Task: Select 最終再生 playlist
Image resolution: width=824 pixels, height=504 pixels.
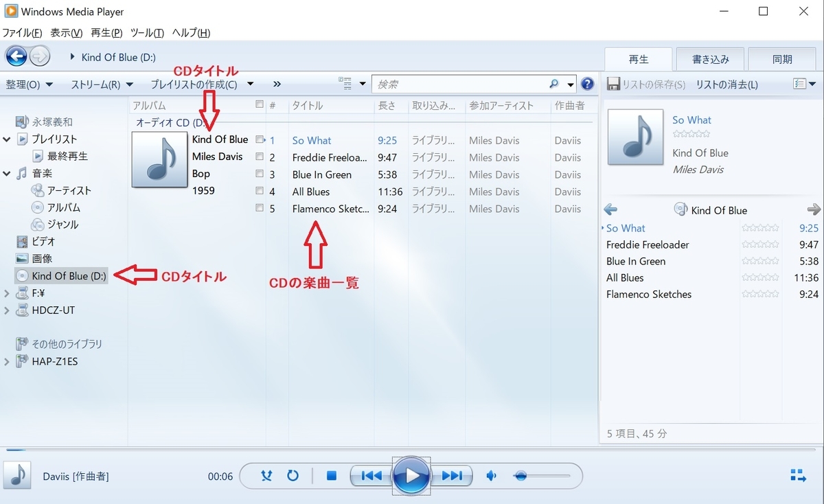Action: coord(68,156)
